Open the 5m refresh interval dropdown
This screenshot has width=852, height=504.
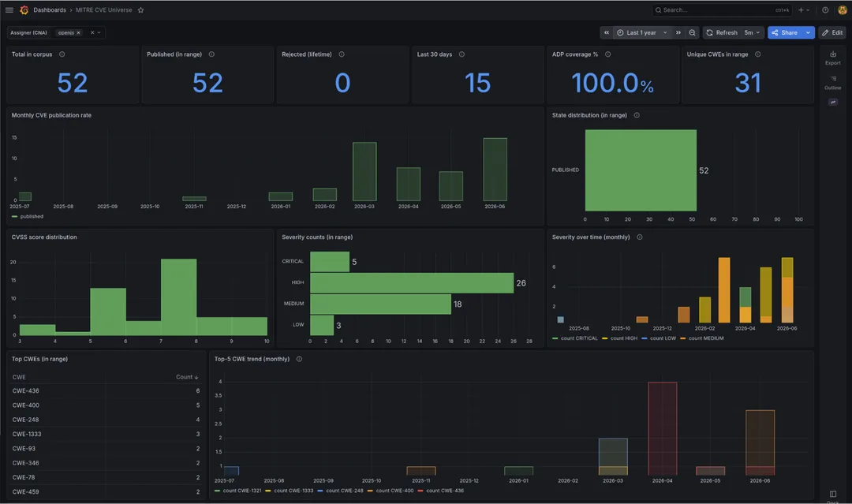(x=752, y=32)
